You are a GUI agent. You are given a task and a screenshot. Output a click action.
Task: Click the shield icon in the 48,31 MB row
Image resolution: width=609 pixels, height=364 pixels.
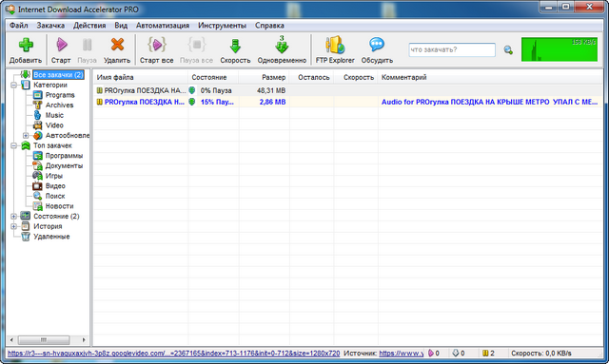[192, 90]
